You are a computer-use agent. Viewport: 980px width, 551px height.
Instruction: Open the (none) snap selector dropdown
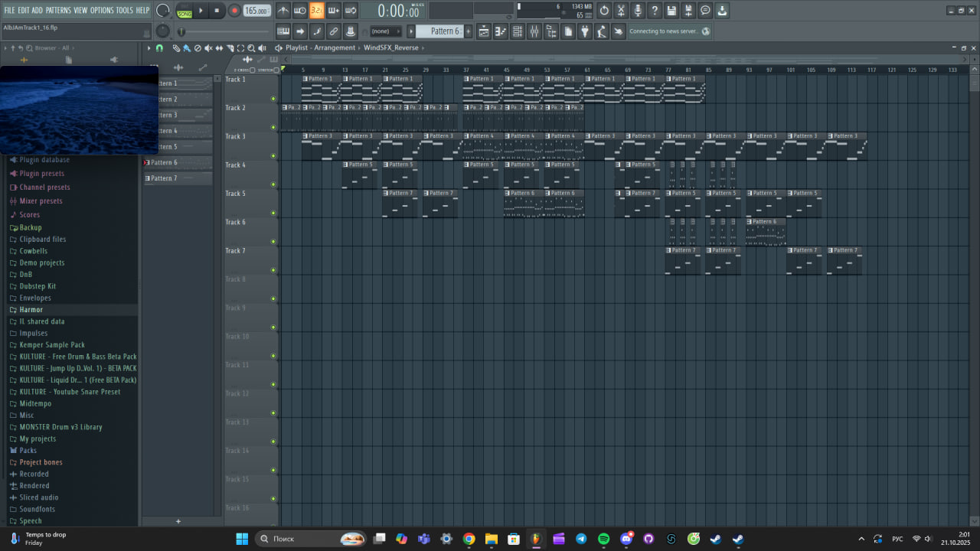(x=384, y=31)
